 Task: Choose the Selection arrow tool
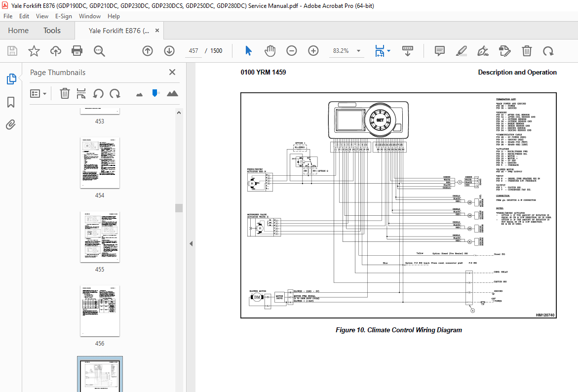pos(248,51)
